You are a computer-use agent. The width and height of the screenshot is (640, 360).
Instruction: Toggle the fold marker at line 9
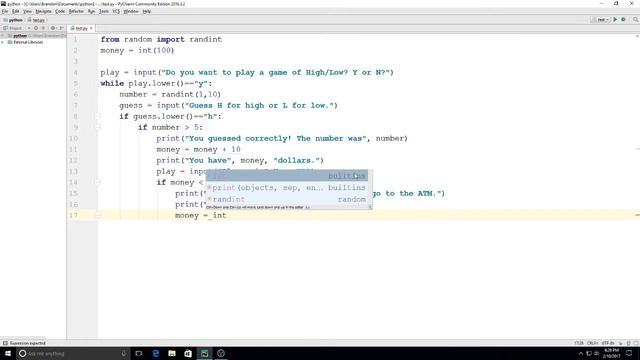(x=98, y=127)
